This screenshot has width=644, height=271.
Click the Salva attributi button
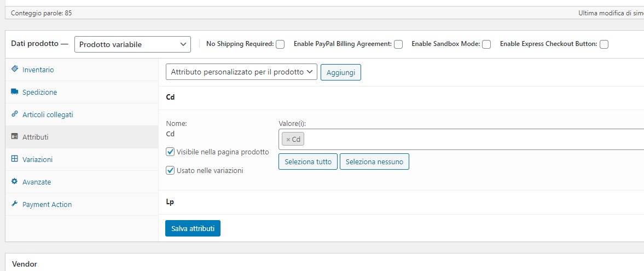coord(193,228)
